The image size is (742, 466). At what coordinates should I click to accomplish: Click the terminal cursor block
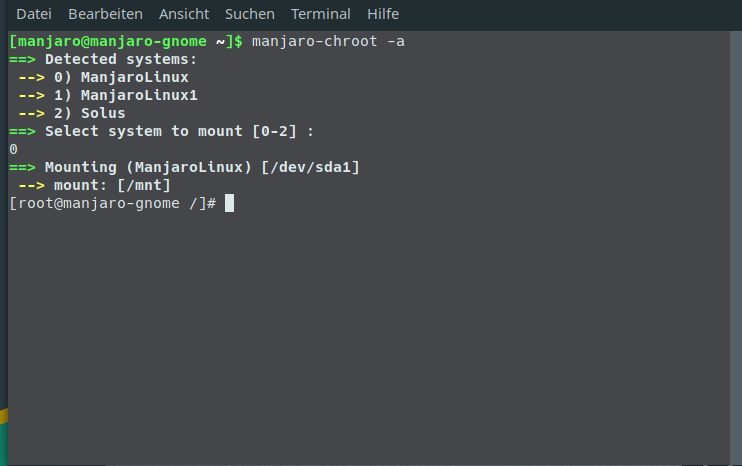[229, 203]
